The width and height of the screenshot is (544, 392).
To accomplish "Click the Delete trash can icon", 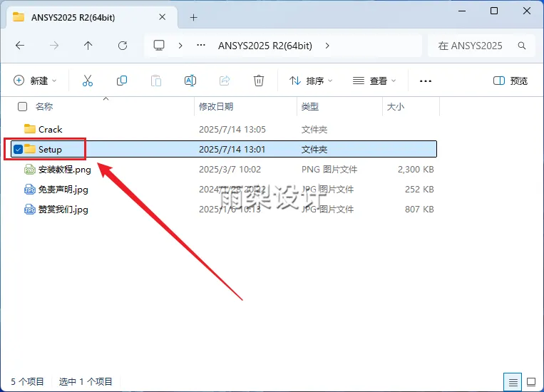I will pos(259,81).
